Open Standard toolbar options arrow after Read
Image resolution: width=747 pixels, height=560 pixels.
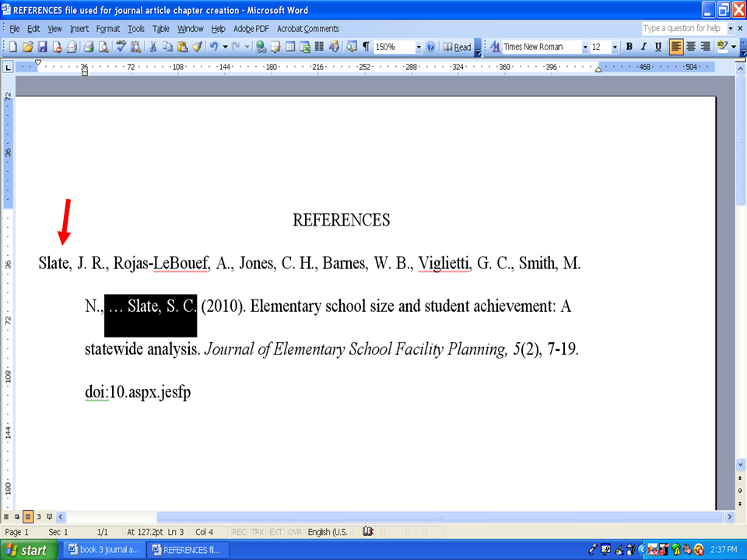(x=478, y=47)
